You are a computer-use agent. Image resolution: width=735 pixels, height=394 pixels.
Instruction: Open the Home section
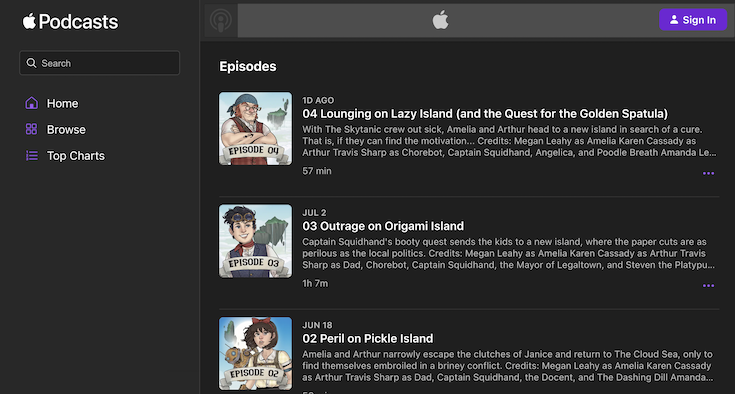(x=62, y=103)
